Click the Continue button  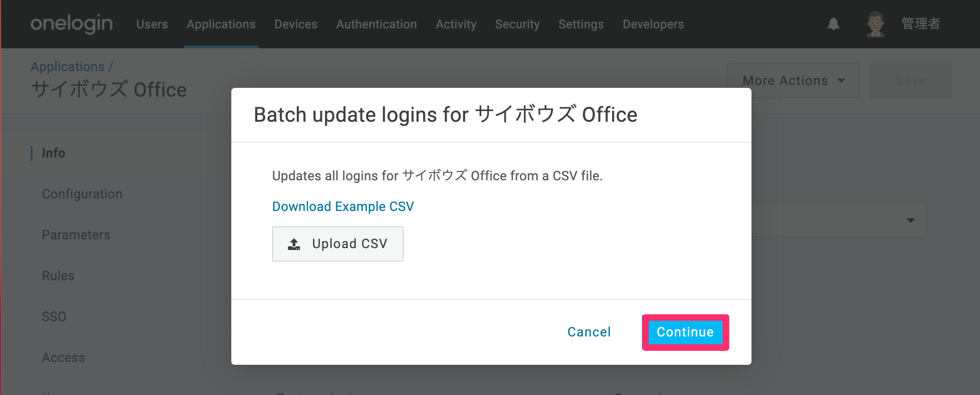click(686, 332)
